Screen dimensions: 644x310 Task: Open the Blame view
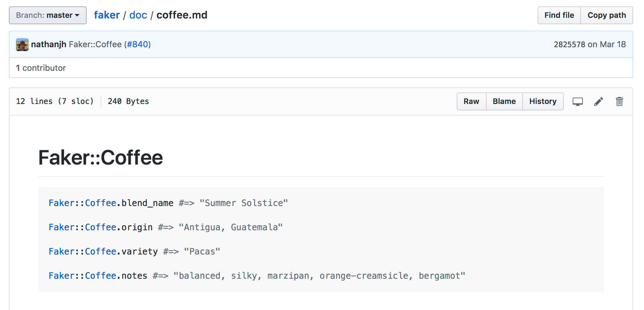point(504,101)
